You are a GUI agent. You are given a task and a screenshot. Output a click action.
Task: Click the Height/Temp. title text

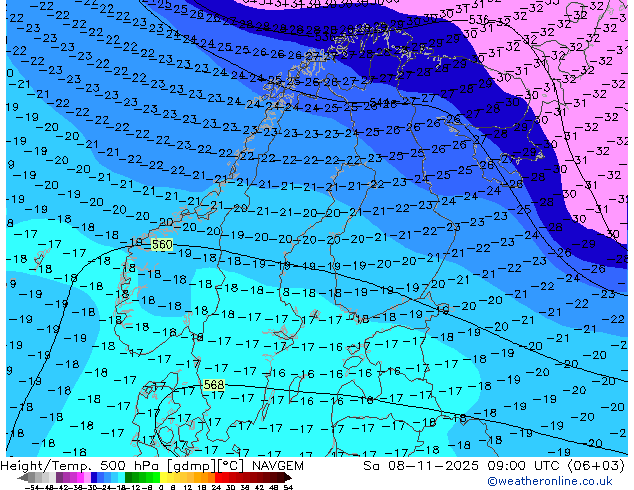pyautogui.click(x=47, y=466)
